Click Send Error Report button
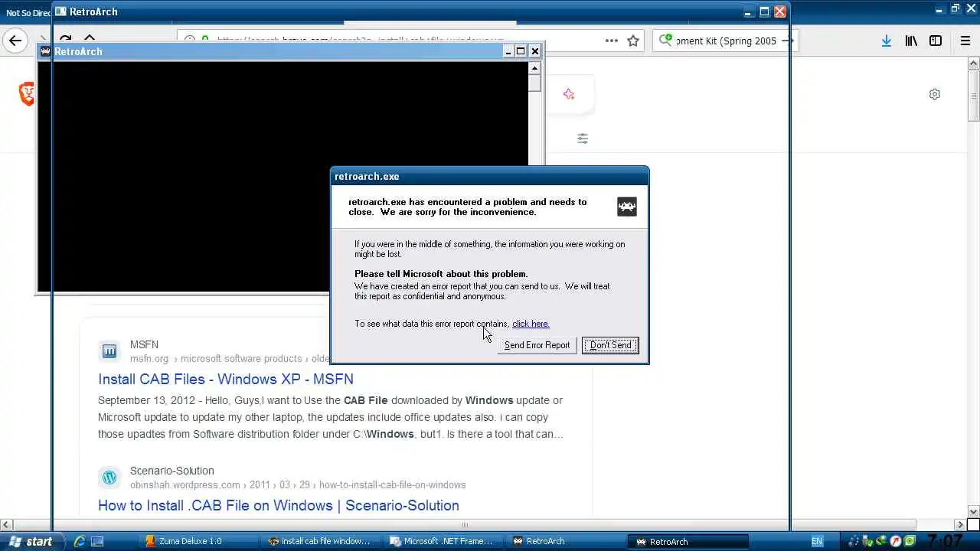 537,345
